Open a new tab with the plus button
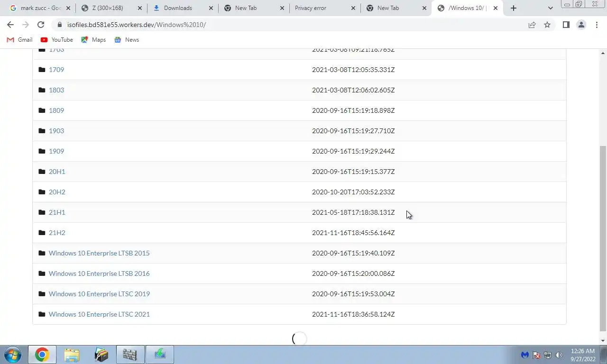 click(513, 8)
